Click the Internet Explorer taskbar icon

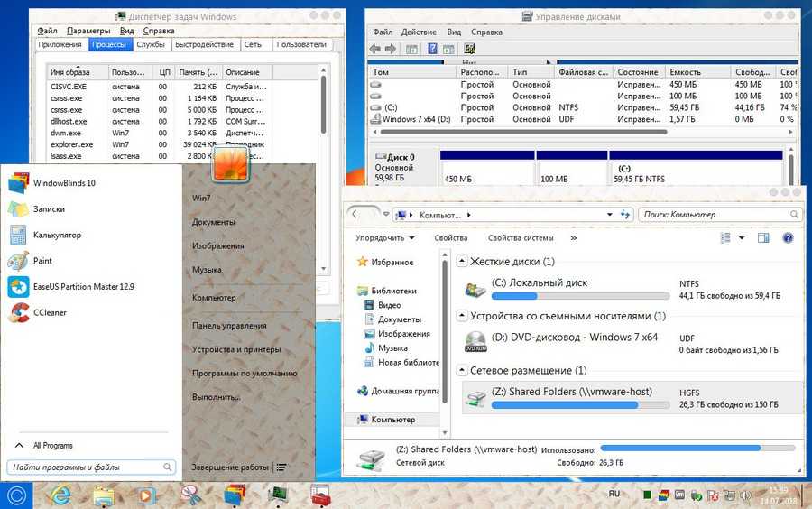(61, 495)
